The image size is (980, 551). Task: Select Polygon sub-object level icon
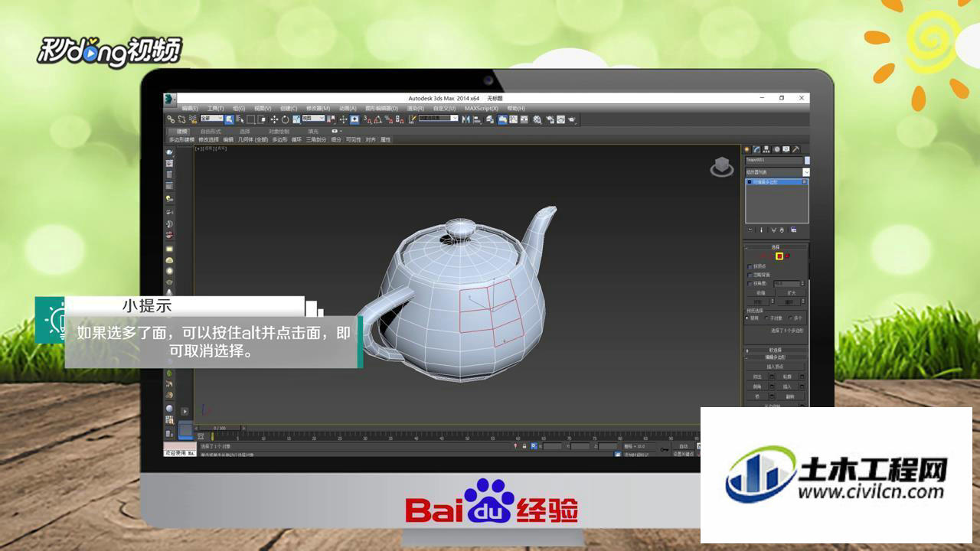pos(779,256)
